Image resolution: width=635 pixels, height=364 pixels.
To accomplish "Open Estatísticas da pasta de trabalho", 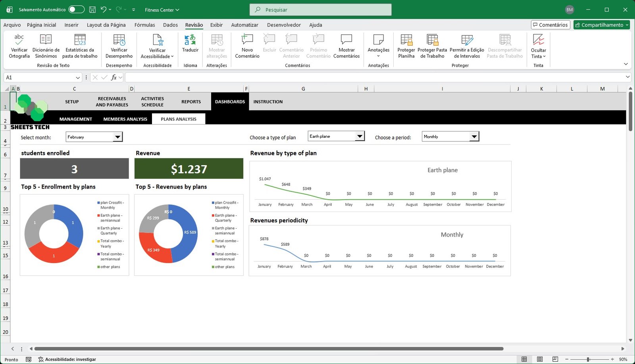I will [80, 40].
